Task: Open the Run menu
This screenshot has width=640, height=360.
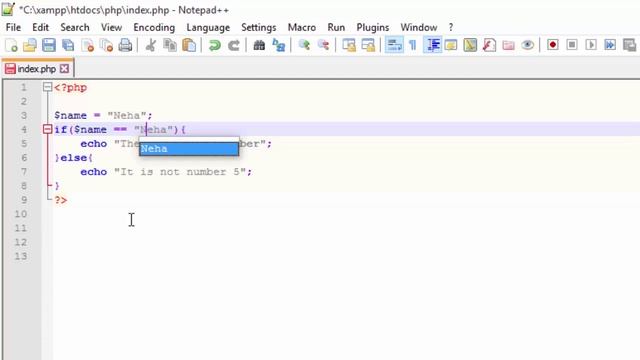Action: click(336, 27)
